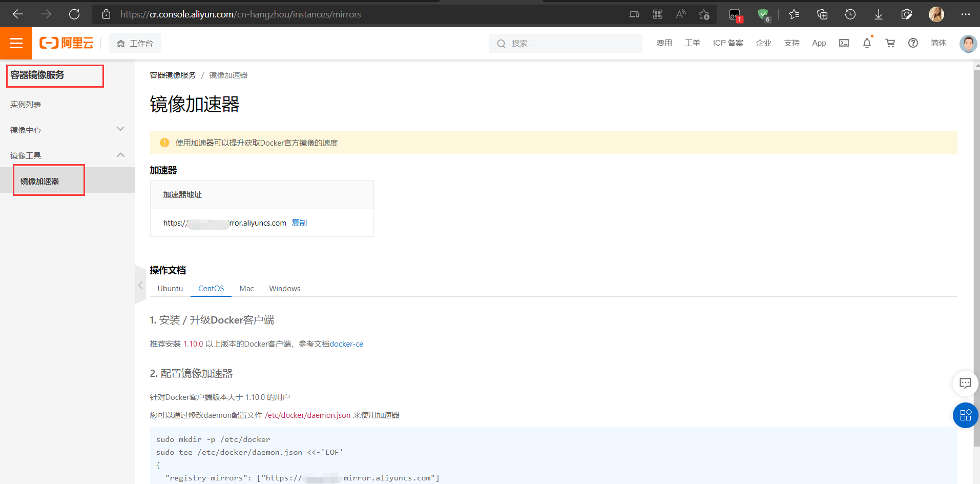Open the product navigation hamburger menu
This screenshot has width=980, height=484.
(x=16, y=43)
